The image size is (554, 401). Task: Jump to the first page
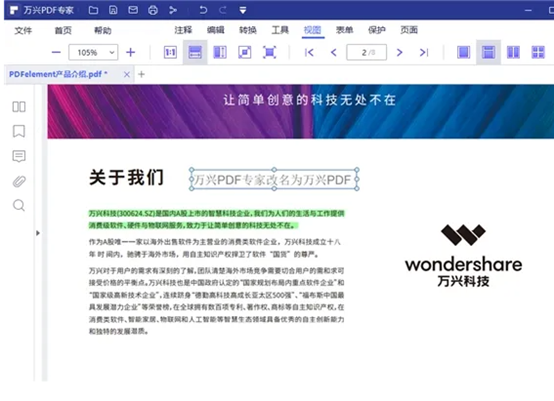click(x=309, y=53)
